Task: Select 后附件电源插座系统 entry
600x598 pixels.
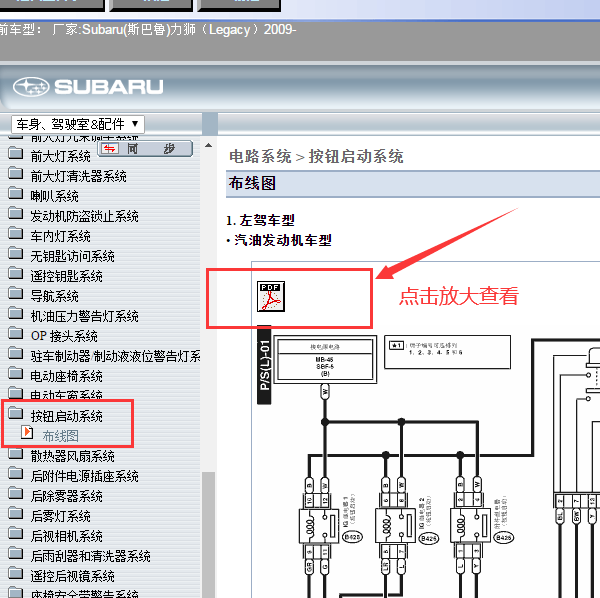Action: (85, 476)
